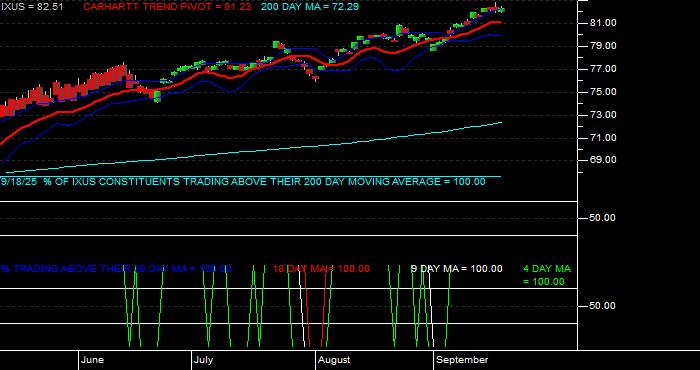The image size is (700, 370).
Task: Click the 81.00 price axis label
Action: click(x=603, y=23)
